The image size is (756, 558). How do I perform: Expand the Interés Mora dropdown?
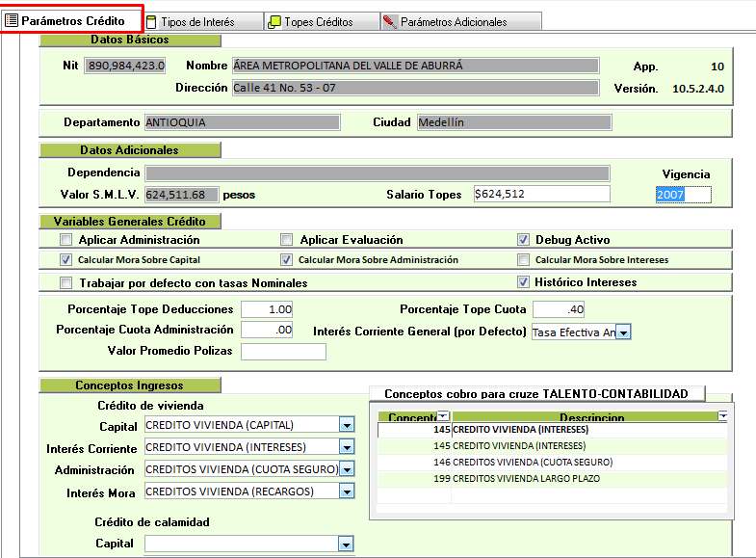[x=347, y=492]
